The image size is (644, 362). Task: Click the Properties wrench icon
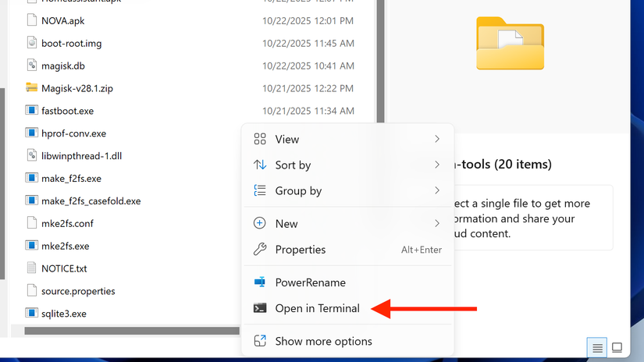[x=260, y=249]
